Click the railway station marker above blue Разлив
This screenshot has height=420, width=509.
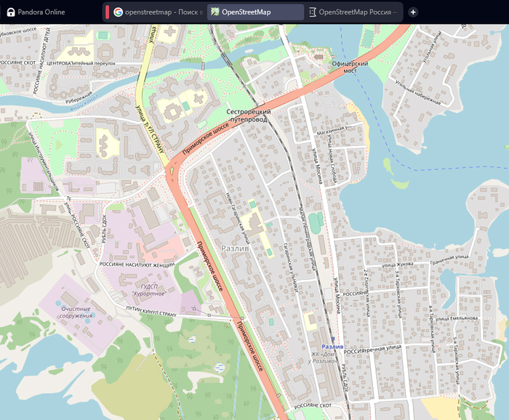[333, 339]
